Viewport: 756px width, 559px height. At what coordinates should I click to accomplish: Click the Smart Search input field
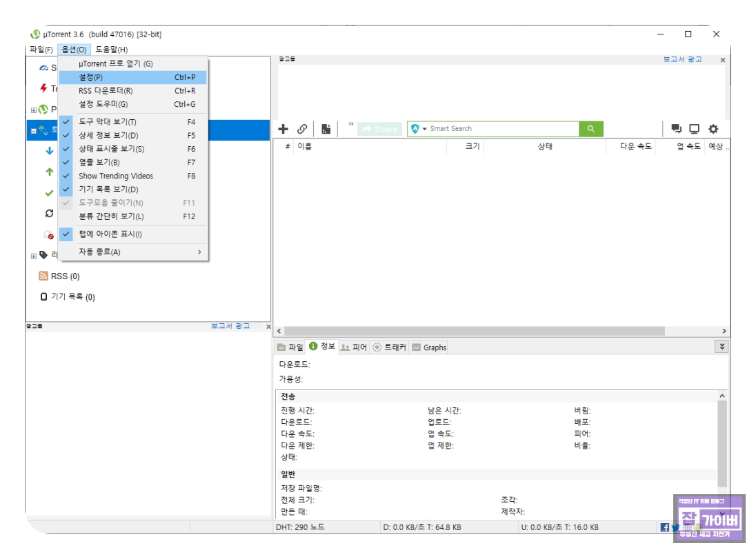click(x=504, y=129)
